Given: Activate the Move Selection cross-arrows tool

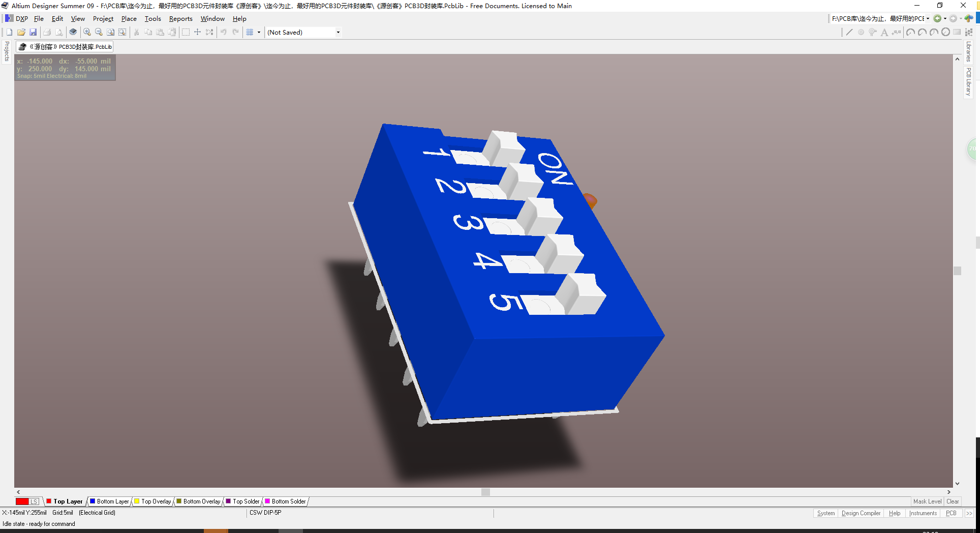Looking at the screenshot, I should (x=197, y=32).
